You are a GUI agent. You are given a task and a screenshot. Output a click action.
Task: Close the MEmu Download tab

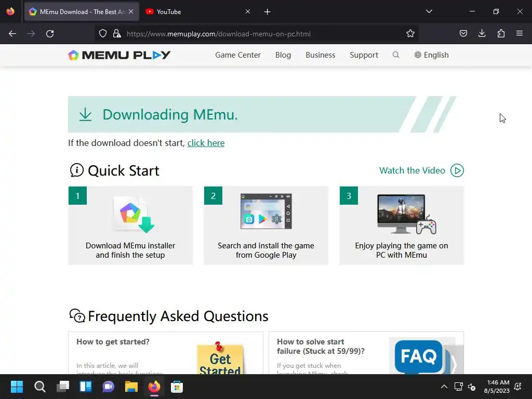131,11
